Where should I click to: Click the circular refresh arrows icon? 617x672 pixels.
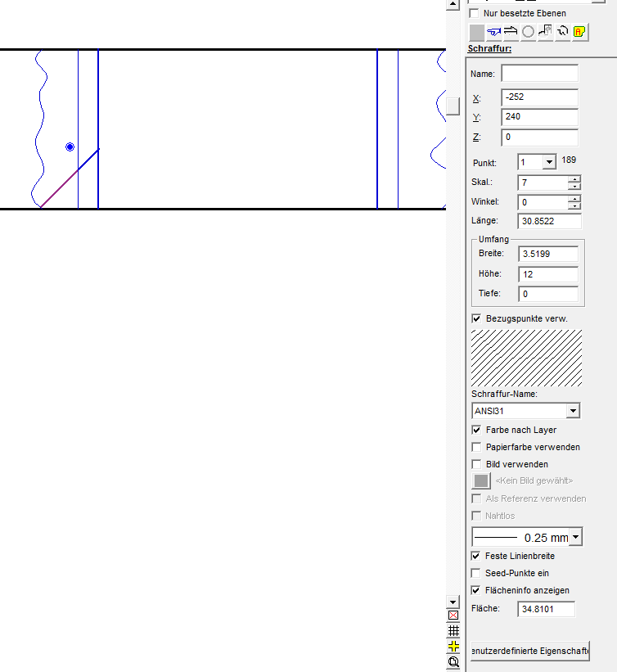(x=562, y=32)
